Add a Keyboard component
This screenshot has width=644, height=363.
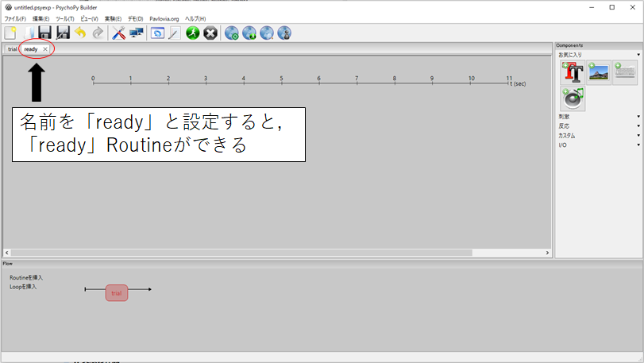click(625, 72)
